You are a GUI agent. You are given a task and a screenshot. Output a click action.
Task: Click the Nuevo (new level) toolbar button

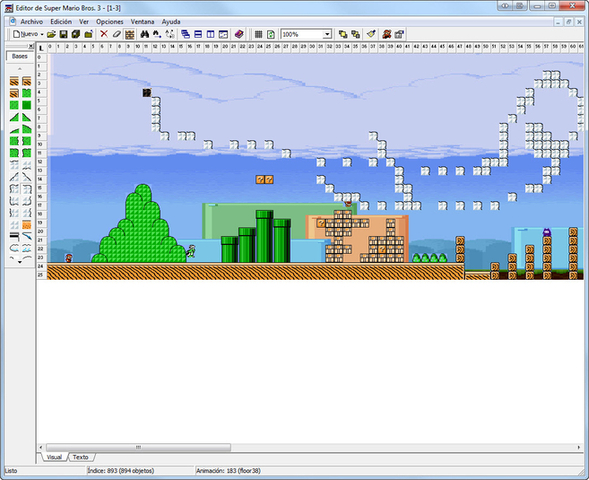point(26,34)
